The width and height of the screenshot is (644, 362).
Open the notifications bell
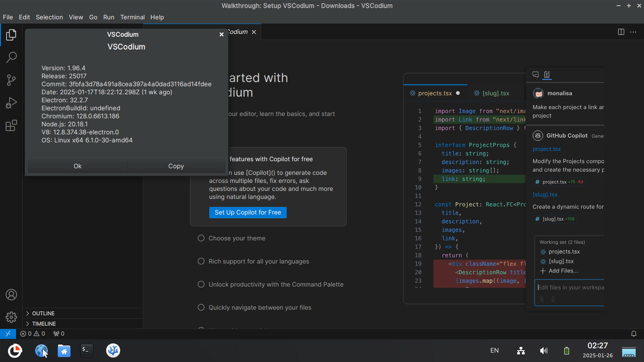(x=634, y=334)
